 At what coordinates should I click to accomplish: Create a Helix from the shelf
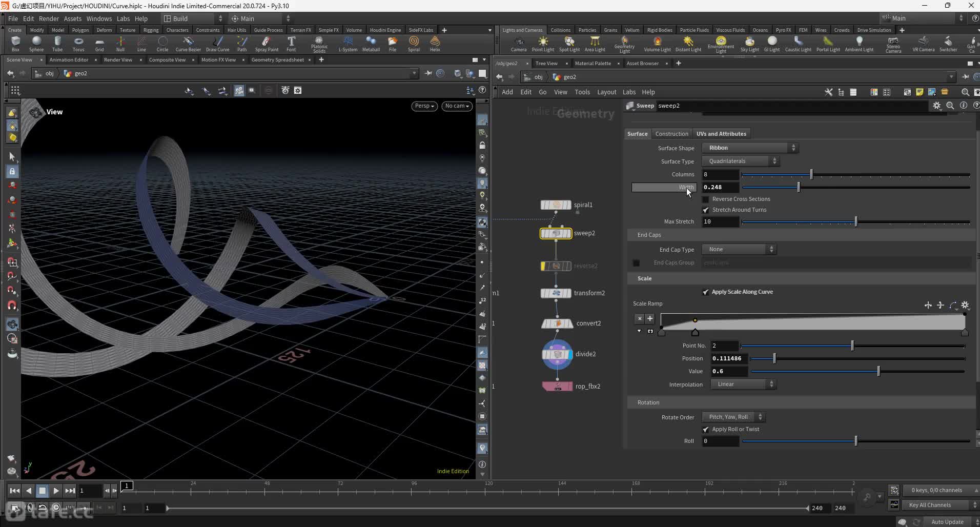point(435,44)
